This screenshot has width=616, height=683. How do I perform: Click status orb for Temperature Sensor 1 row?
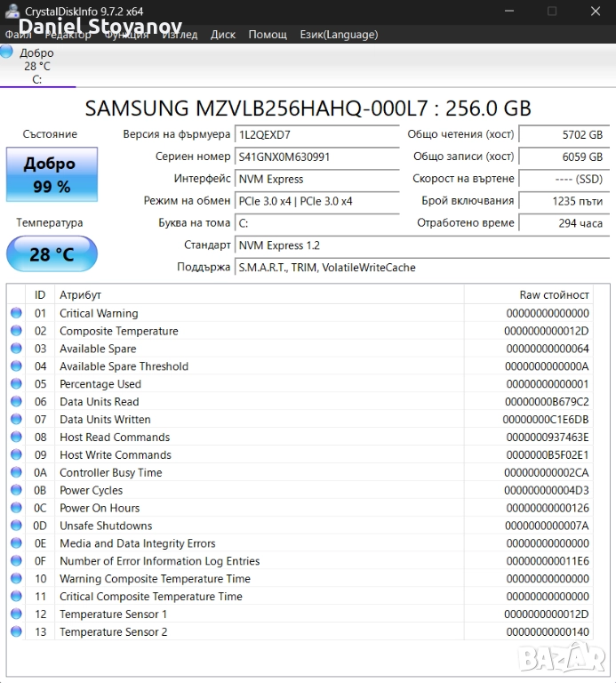[16, 614]
